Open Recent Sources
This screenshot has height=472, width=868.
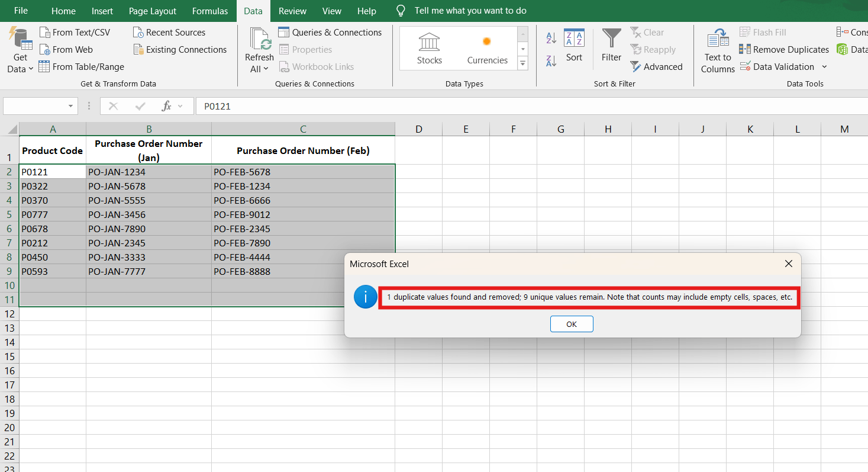click(169, 33)
